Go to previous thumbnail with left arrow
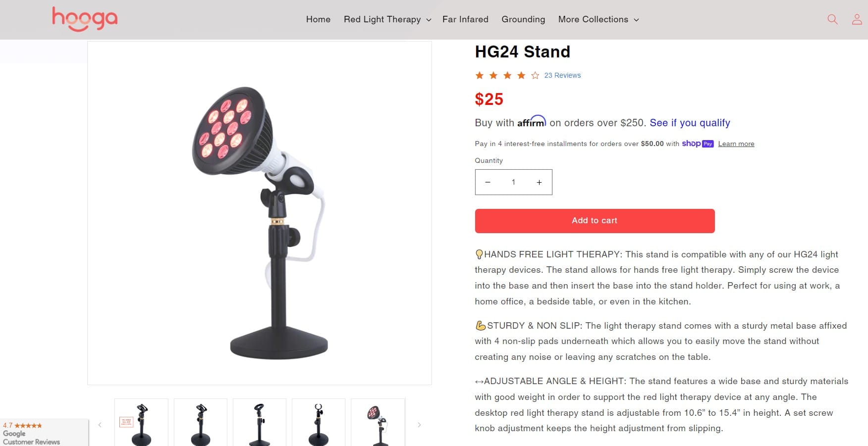This screenshot has width=868, height=446. pos(100,425)
